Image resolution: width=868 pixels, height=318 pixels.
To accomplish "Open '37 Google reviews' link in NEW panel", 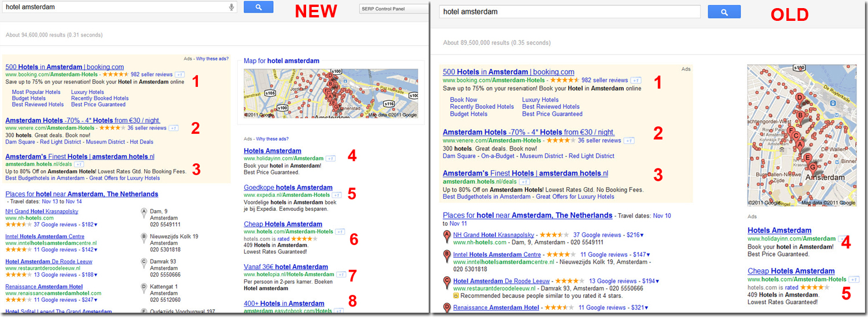I will pyautogui.click(x=56, y=225).
